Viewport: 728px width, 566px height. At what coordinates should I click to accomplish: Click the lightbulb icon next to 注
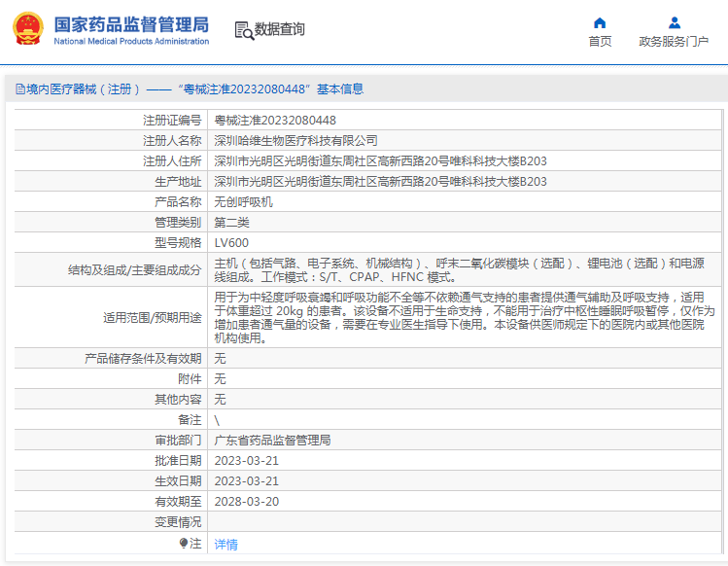[x=184, y=543]
